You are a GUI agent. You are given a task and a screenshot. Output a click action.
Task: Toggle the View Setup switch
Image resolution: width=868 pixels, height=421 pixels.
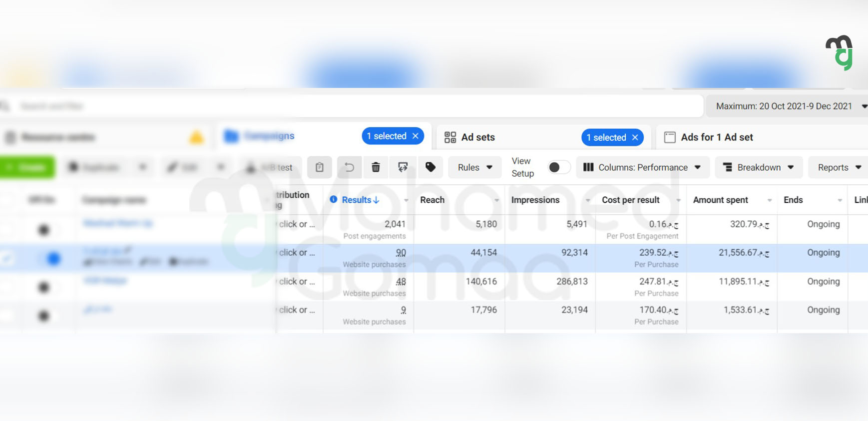559,167
